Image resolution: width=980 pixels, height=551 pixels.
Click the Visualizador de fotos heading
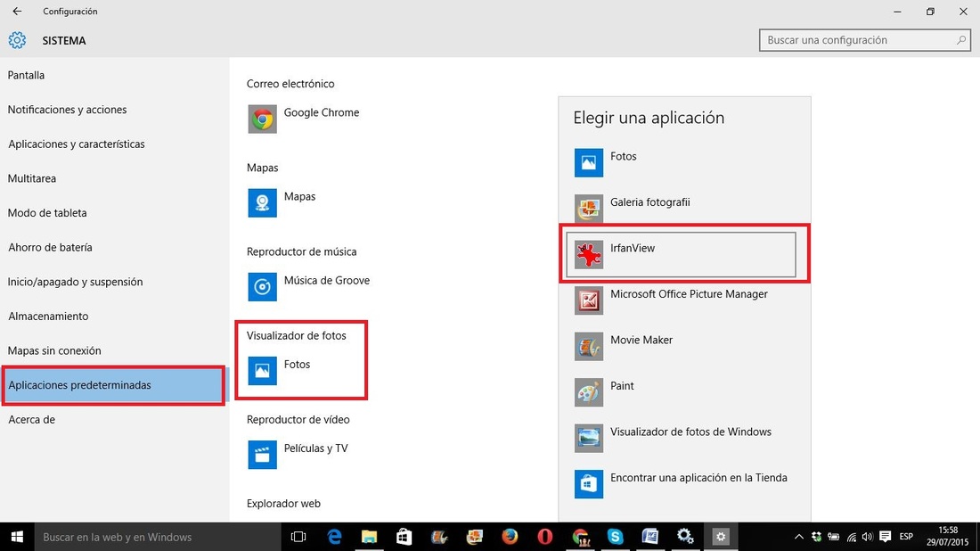coord(297,336)
